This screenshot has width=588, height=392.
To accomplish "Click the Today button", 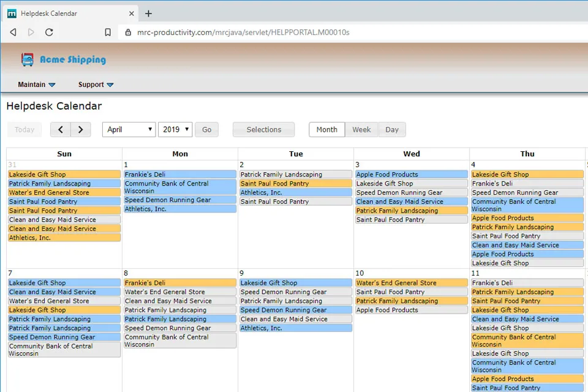I will point(24,130).
